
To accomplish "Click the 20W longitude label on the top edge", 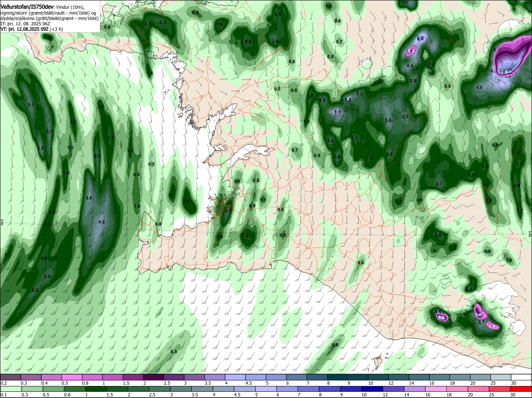I will pos(405,2).
